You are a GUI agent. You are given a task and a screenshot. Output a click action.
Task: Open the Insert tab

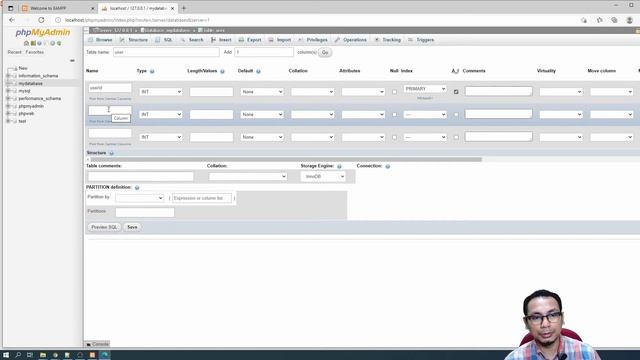click(x=221, y=40)
